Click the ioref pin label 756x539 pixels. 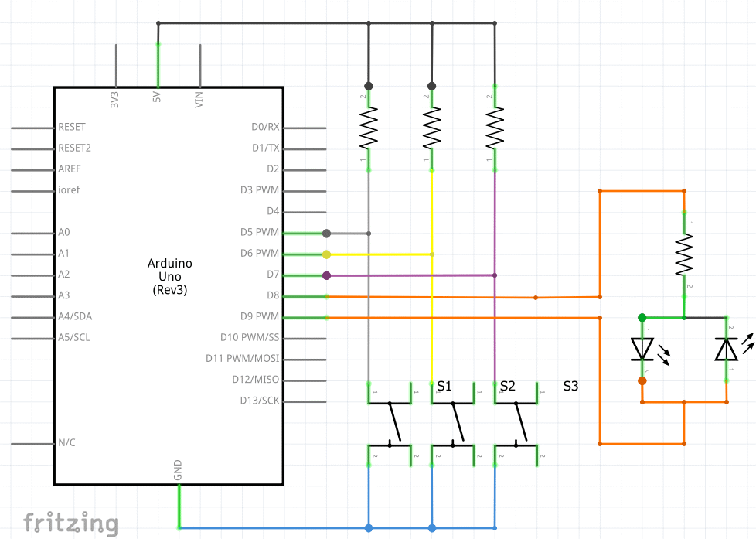coord(69,189)
